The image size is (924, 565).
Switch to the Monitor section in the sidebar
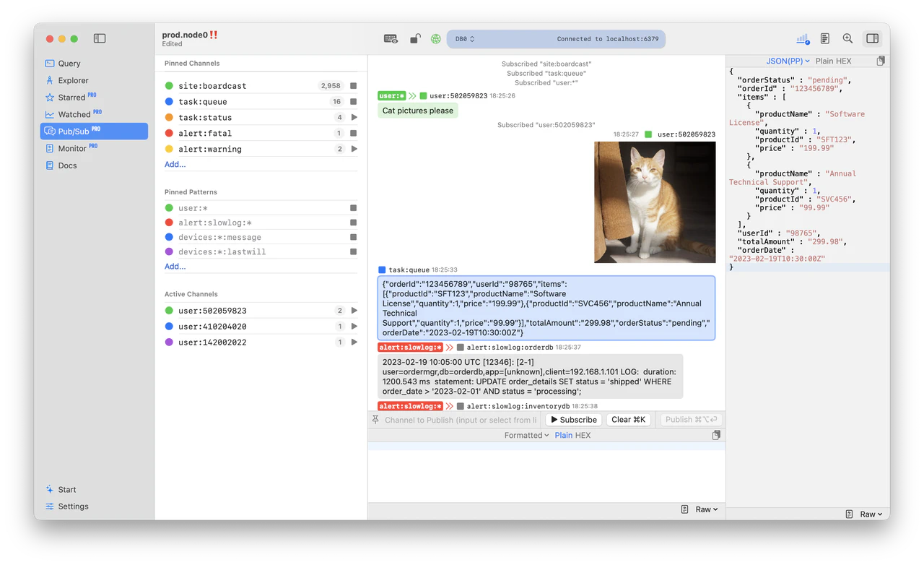coord(72,147)
